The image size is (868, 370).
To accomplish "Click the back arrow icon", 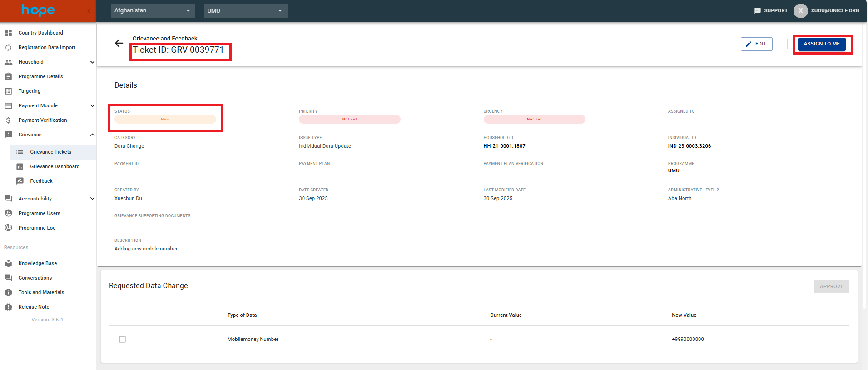I will pos(119,43).
